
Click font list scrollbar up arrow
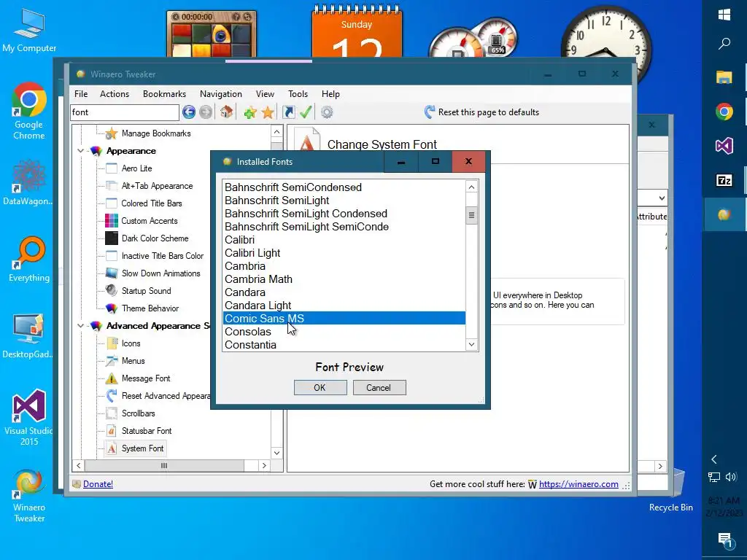[x=472, y=187]
